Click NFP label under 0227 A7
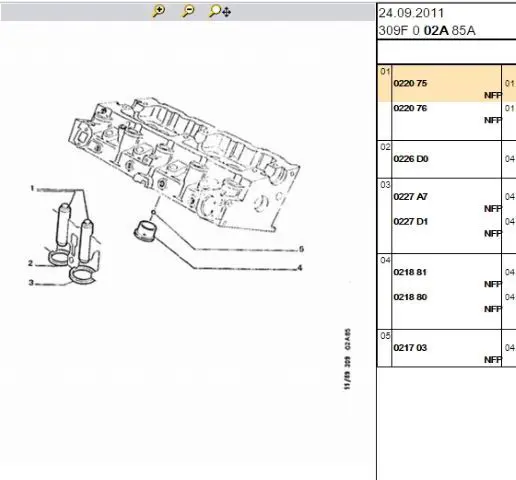The height and width of the screenshot is (480, 516). pos(493,209)
